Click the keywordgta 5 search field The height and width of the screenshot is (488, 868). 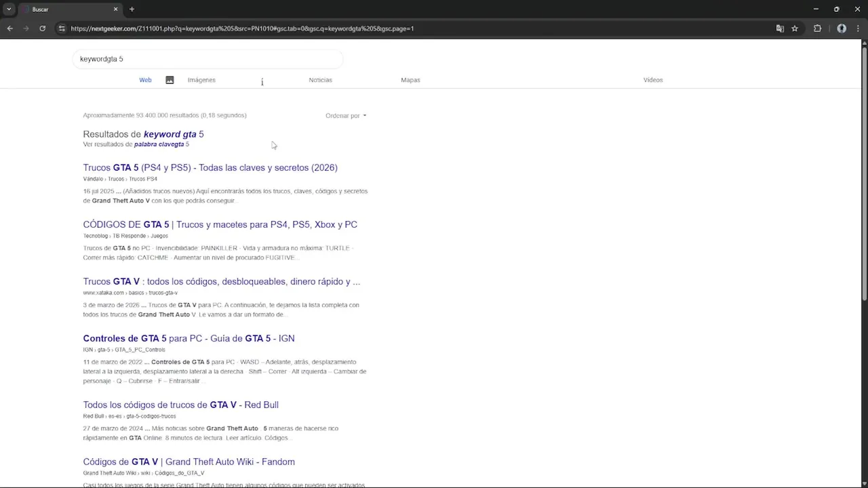tap(208, 59)
